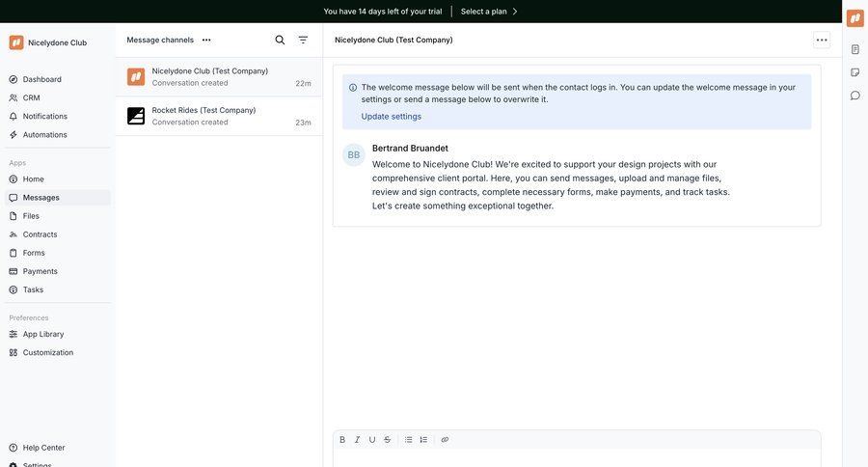Click the Contracts signature icon
Image resolution: width=868 pixels, height=467 pixels.
pyautogui.click(x=14, y=234)
